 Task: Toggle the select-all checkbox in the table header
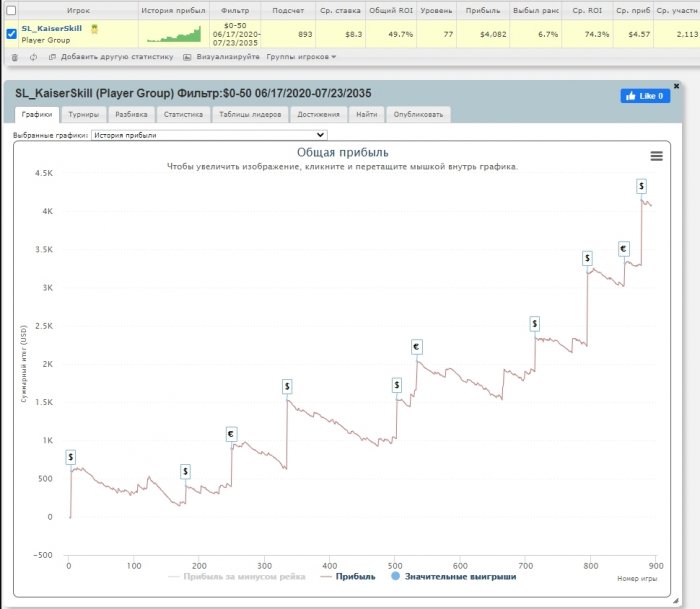[x=11, y=10]
